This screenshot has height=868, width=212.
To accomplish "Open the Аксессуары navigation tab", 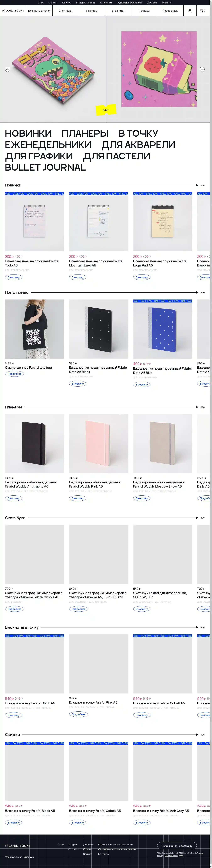I will [170, 11].
